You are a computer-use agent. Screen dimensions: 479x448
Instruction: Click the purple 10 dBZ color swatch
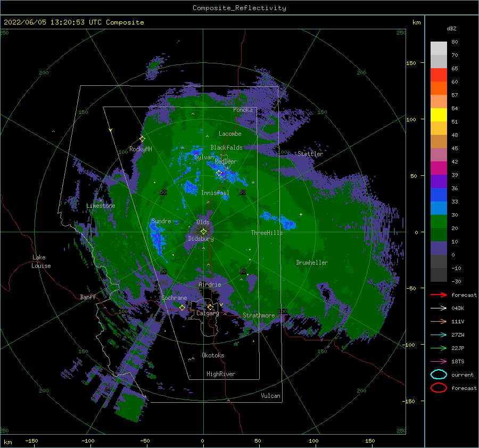click(x=439, y=248)
